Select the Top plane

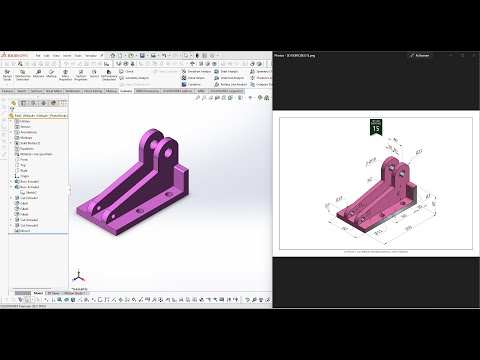20,165
